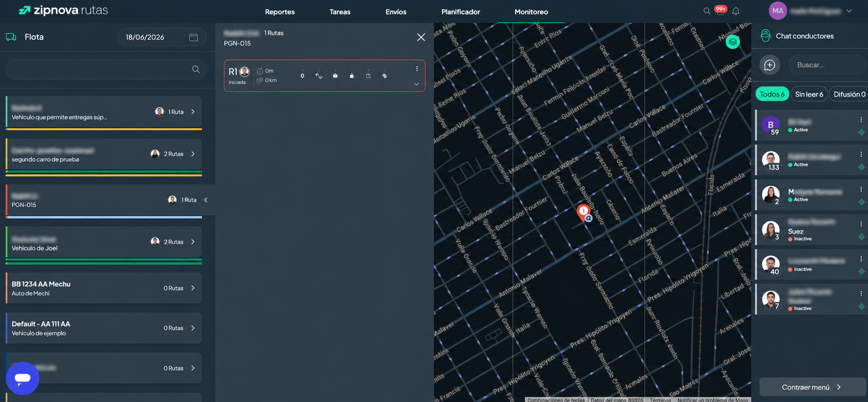The height and width of the screenshot is (402, 868).
Task: Click the fleet search magnifier icon
Action: click(196, 69)
